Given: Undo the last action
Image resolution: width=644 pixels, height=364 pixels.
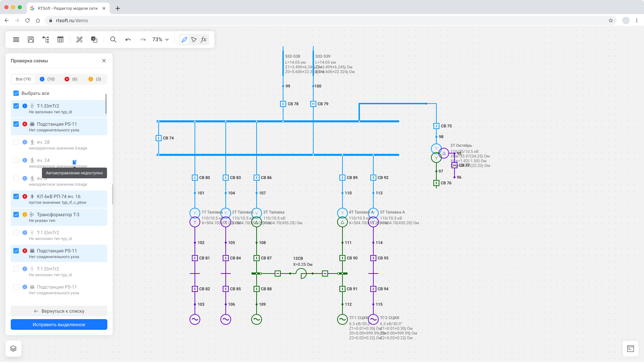Looking at the screenshot, I should 128,40.
